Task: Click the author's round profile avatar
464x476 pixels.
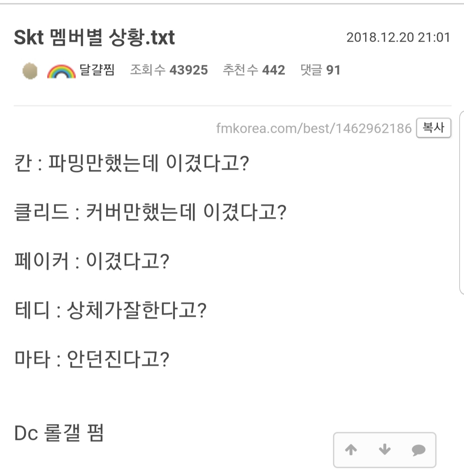Action: (30, 71)
